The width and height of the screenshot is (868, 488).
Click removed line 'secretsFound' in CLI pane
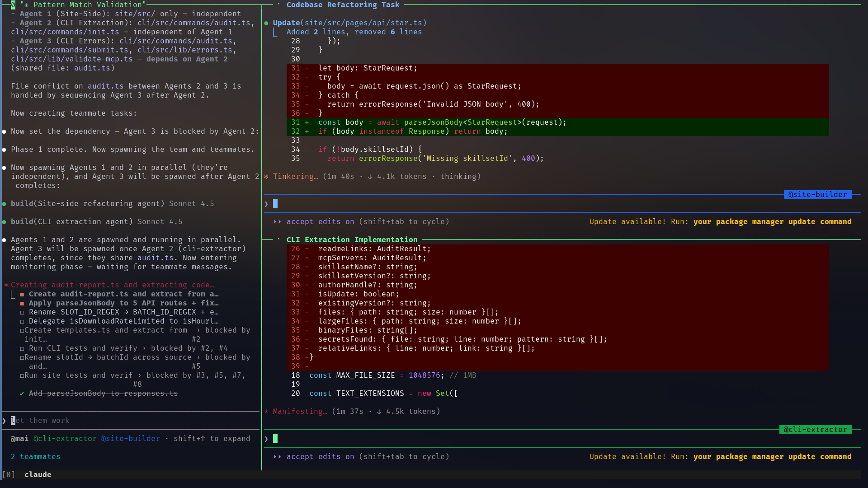click(558, 339)
